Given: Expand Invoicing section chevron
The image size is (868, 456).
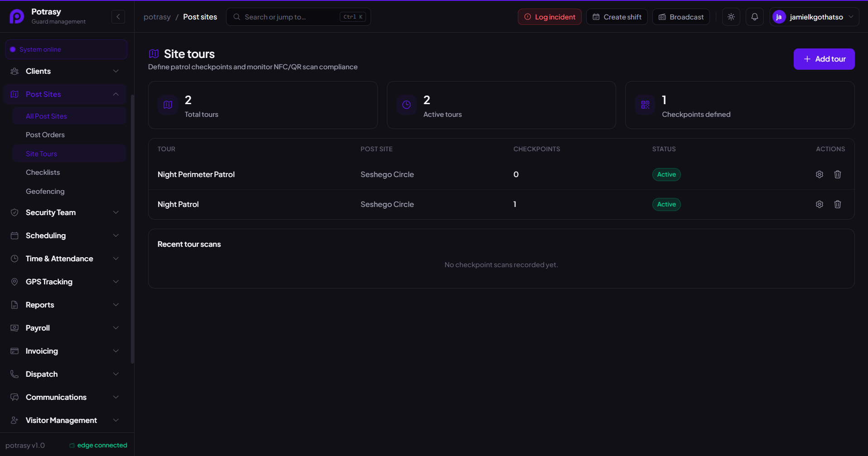Looking at the screenshot, I should coord(116,351).
